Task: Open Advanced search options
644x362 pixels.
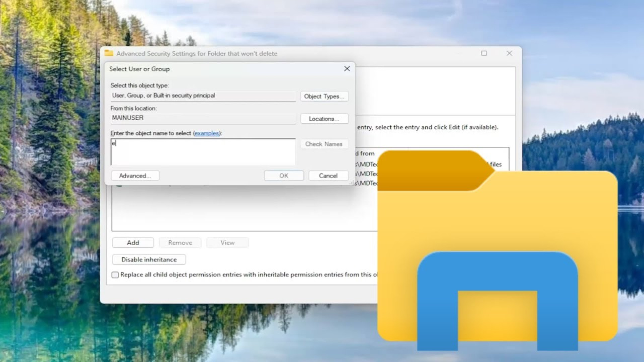Action: click(x=135, y=176)
